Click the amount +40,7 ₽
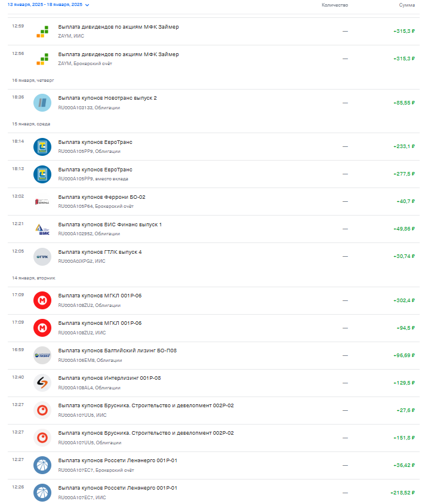431x504 pixels. (405, 201)
